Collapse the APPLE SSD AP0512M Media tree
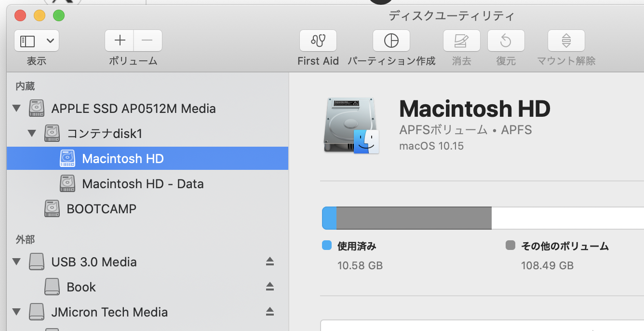The image size is (644, 331). click(17, 108)
